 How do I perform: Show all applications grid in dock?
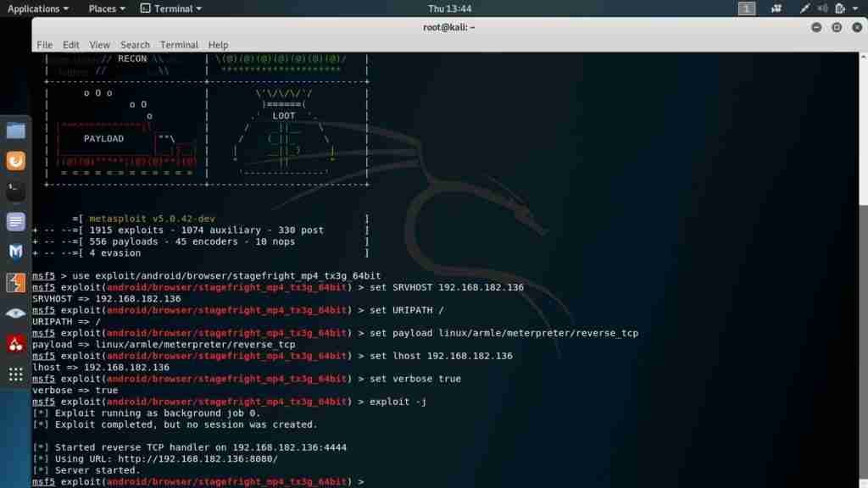pos(15,374)
